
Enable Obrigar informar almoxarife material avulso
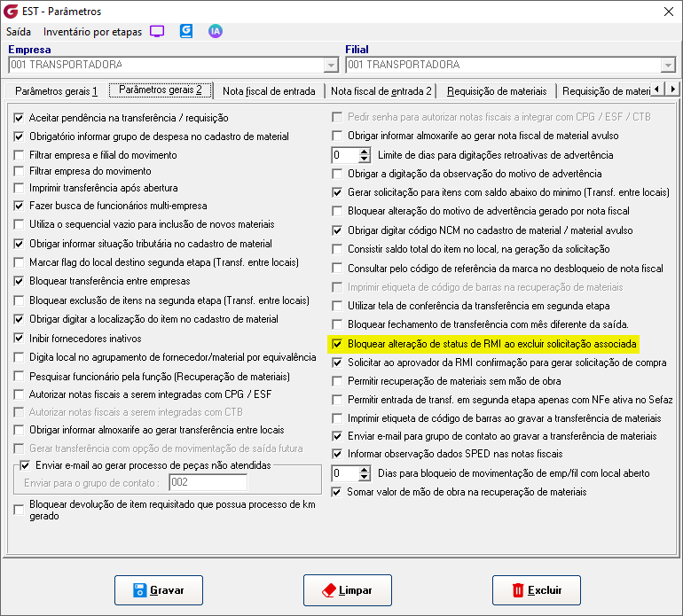[x=337, y=136]
